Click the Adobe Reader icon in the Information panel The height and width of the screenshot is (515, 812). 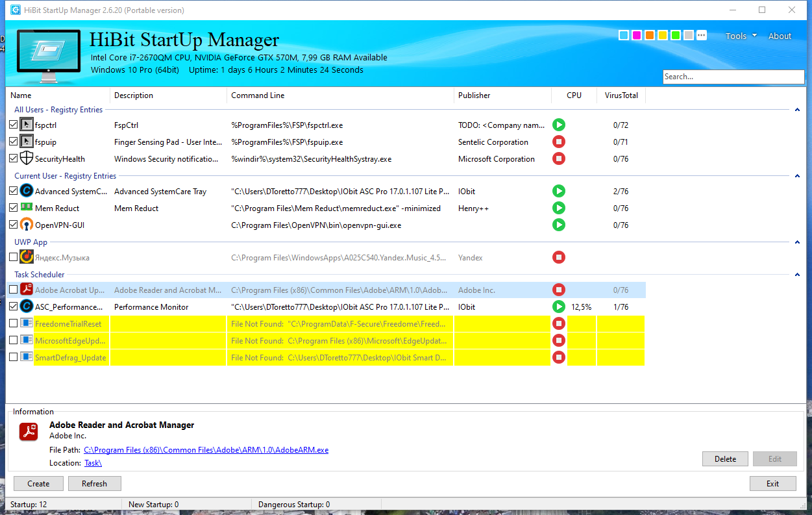point(29,431)
